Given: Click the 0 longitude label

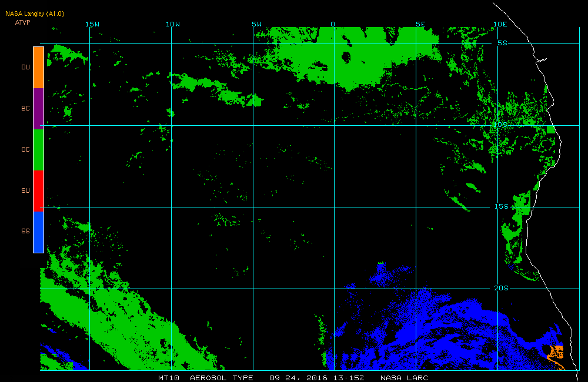Looking at the screenshot, I should (x=333, y=24).
